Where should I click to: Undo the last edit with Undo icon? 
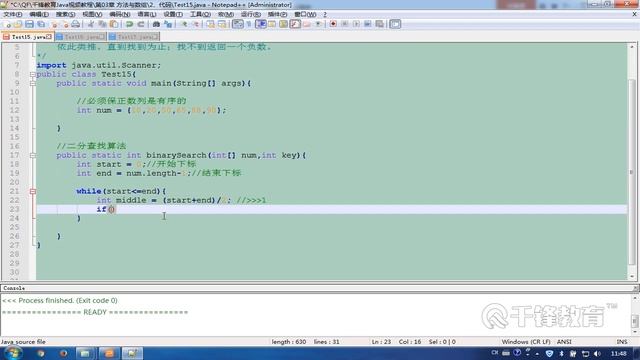[129, 24]
